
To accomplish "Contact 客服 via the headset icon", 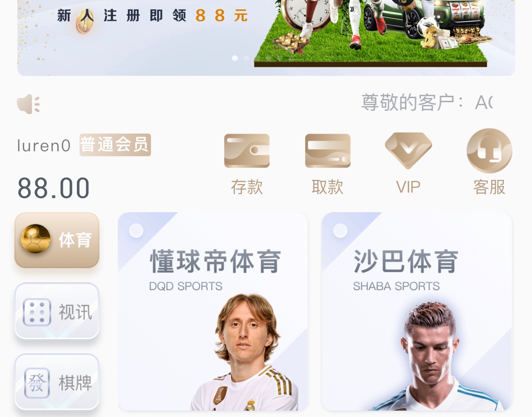I will (x=489, y=151).
